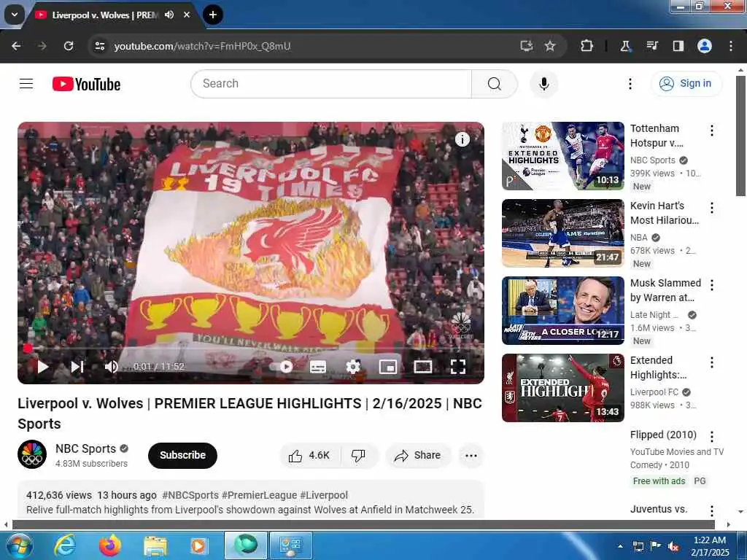Viewport: 747px width, 560px height.
Task: Open Flipped (2010) movie title
Action: pos(663,435)
